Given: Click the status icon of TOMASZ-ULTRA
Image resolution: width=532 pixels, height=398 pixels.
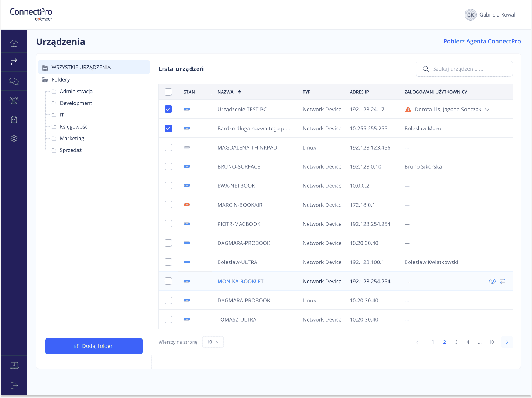Looking at the screenshot, I should (x=187, y=319).
